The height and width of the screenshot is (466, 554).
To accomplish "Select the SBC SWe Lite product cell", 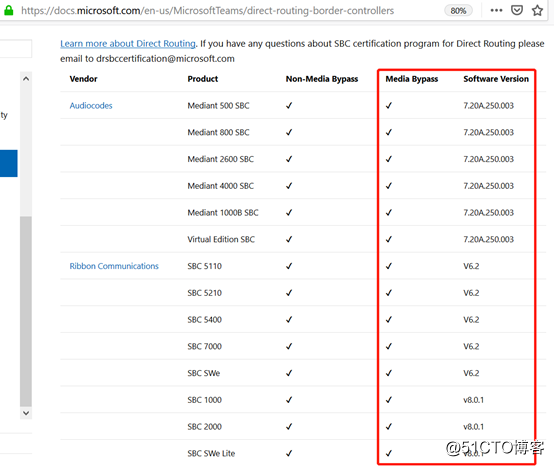I will 211,453.
